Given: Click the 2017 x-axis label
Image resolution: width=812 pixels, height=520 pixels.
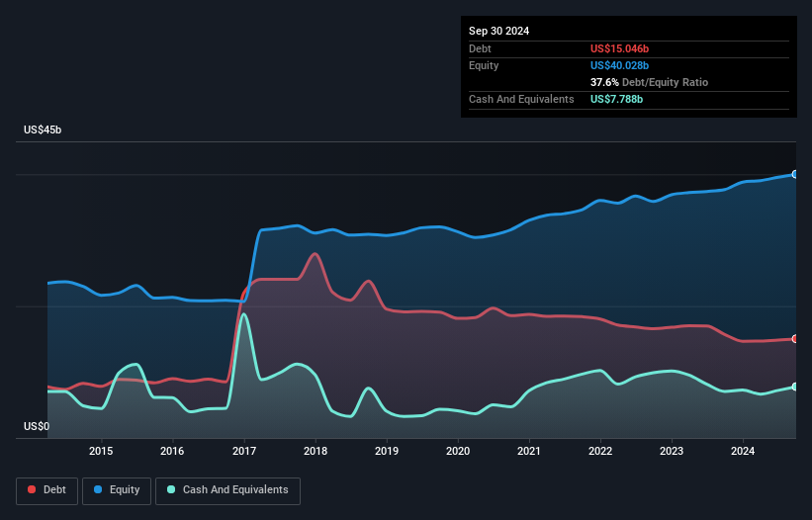Looking at the screenshot, I should click(x=244, y=451).
